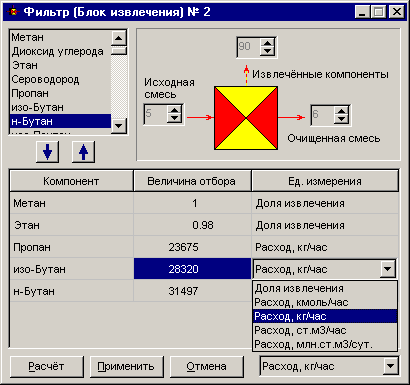Image resolution: width=410 pixels, height=385 pixels.
Task: Click the Метан value cell showing 1
Action: pos(192,203)
